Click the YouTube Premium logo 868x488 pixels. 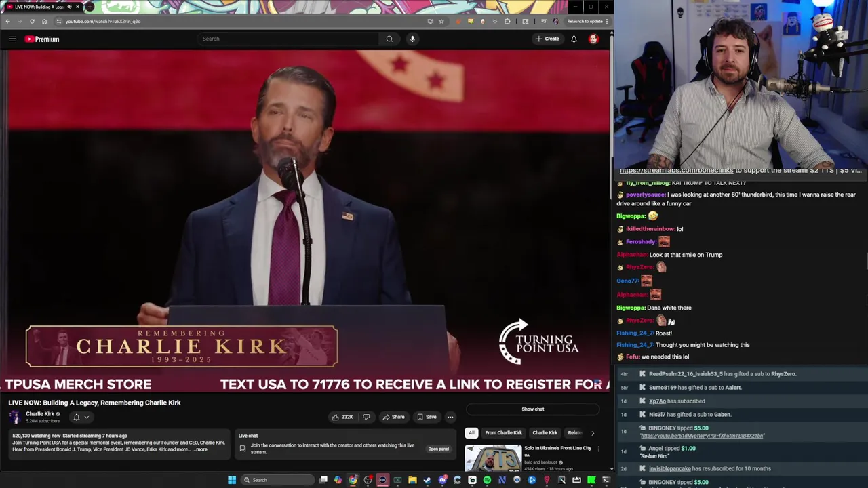[x=42, y=39]
